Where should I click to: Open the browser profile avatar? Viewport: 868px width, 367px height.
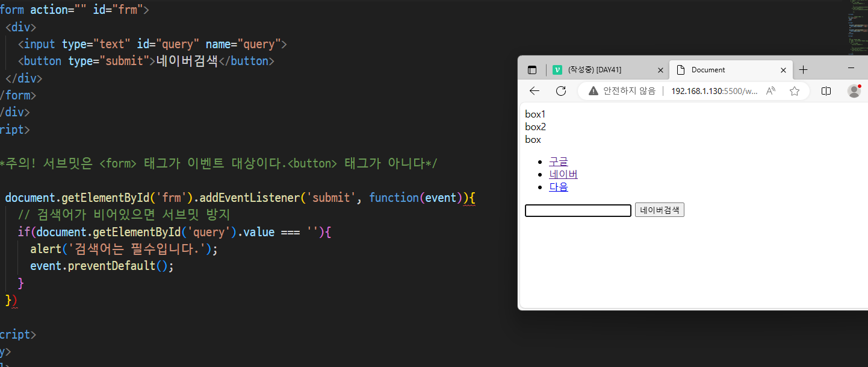(x=854, y=91)
